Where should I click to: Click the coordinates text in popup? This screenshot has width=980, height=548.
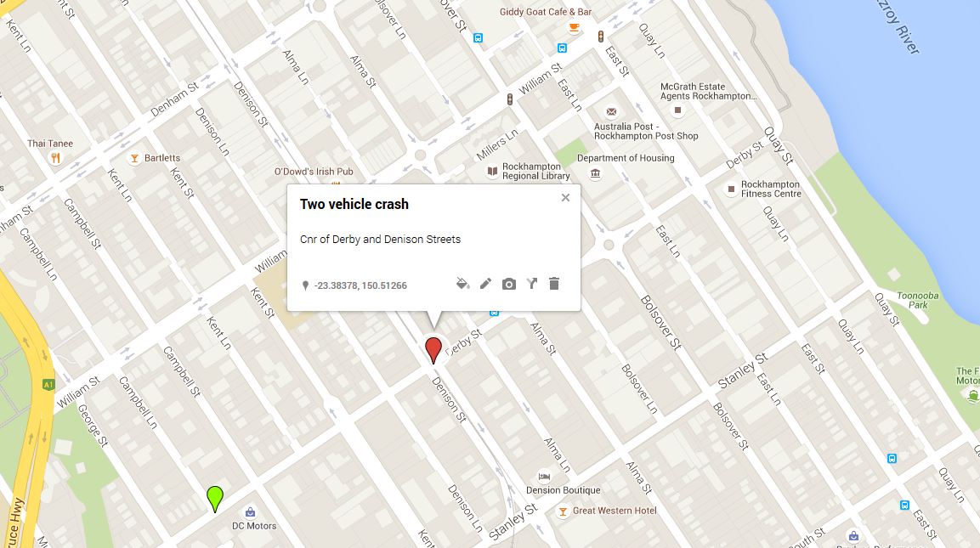pyautogui.click(x=360, y=285)
